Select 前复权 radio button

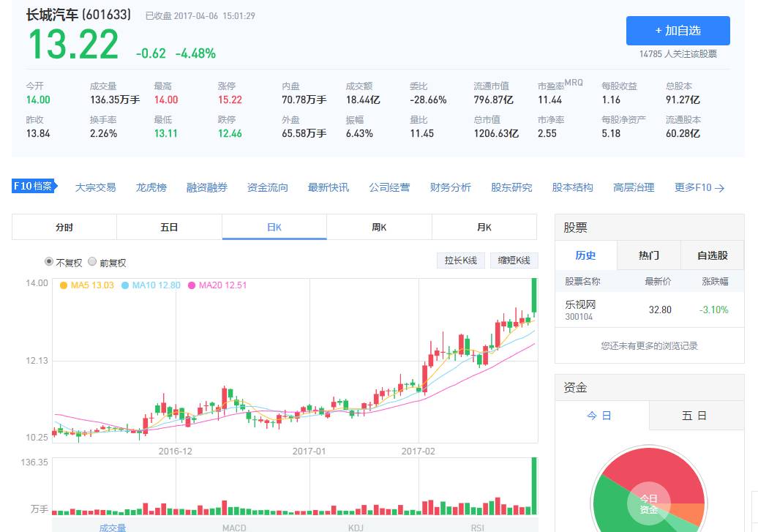pyautogui.click(x=92, y=261)
